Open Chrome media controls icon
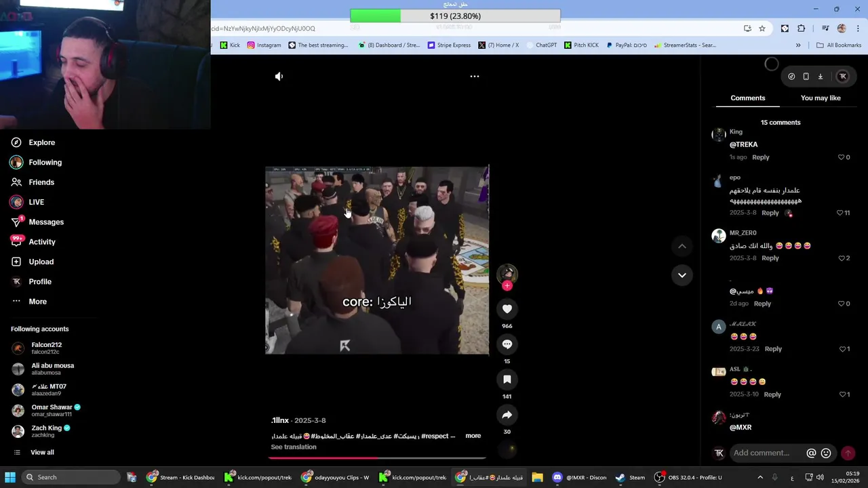This screenshot has width=868, height=488. [x=825, y=28]
